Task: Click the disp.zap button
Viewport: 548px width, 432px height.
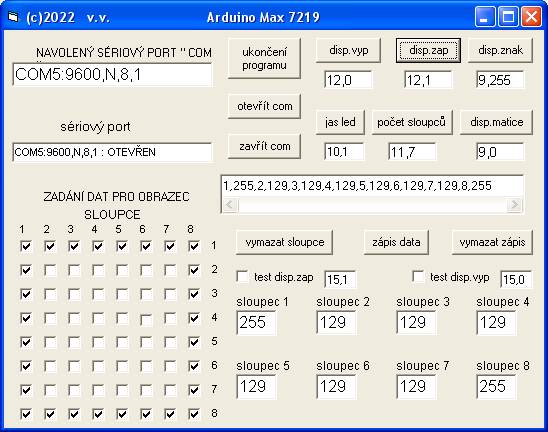Action: click(428, 50)
